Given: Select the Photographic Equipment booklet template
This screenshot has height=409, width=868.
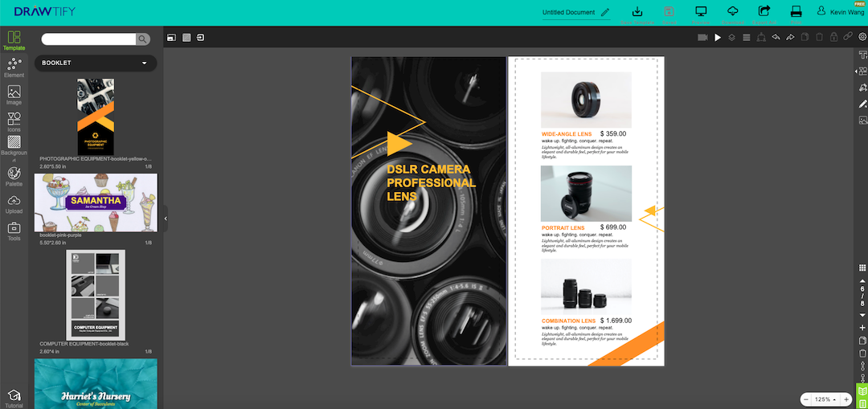Looking at the screenshot, I should (x=95, y=117).
